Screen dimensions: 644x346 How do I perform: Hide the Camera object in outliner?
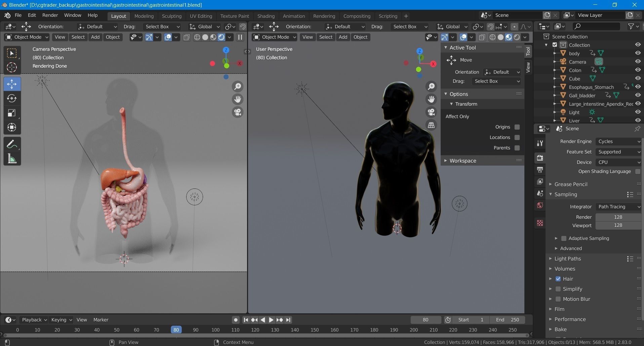638,62
